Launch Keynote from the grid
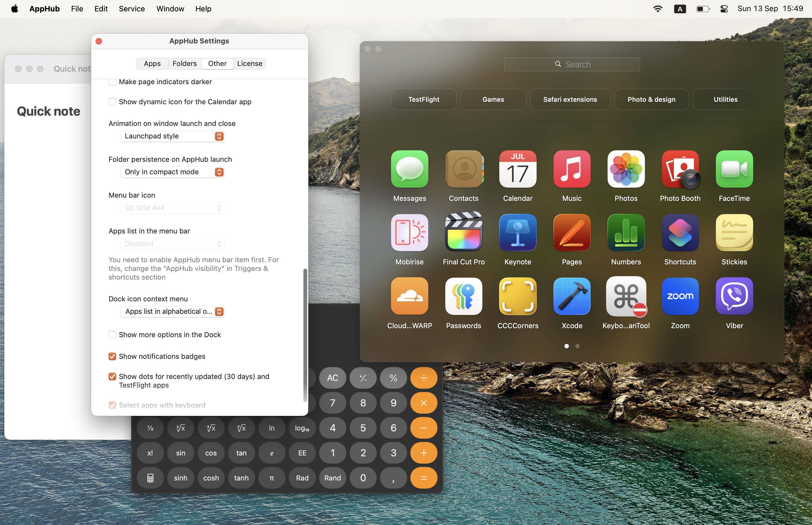This screenshot has height=525, width=812. point(518,233)
